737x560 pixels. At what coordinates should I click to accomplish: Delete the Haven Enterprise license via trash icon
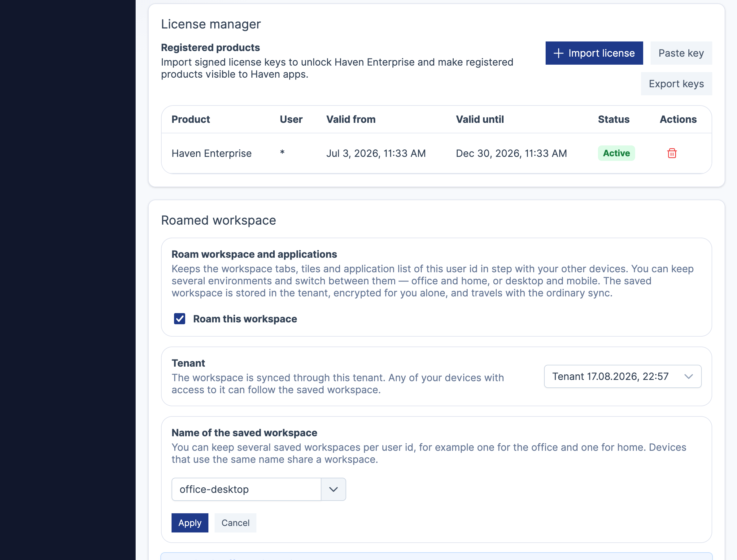coord(672,153)
